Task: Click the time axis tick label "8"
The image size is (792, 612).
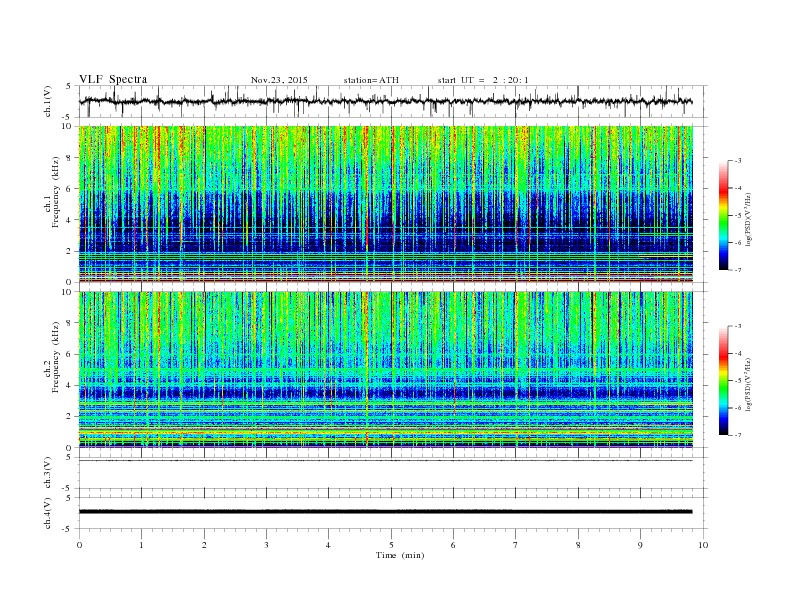Action: pos(578,545)
